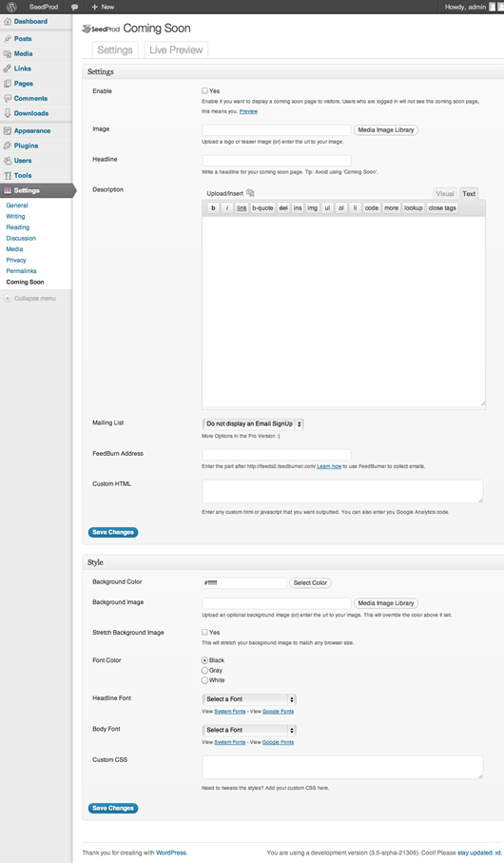
Task: Check Stretch Background Image Yes box
Action: (204, 633)
